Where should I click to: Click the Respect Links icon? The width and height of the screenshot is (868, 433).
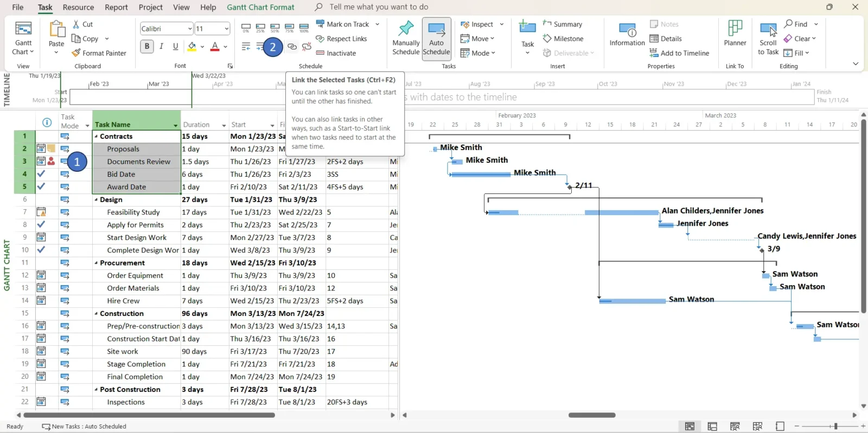pos(320,38)
